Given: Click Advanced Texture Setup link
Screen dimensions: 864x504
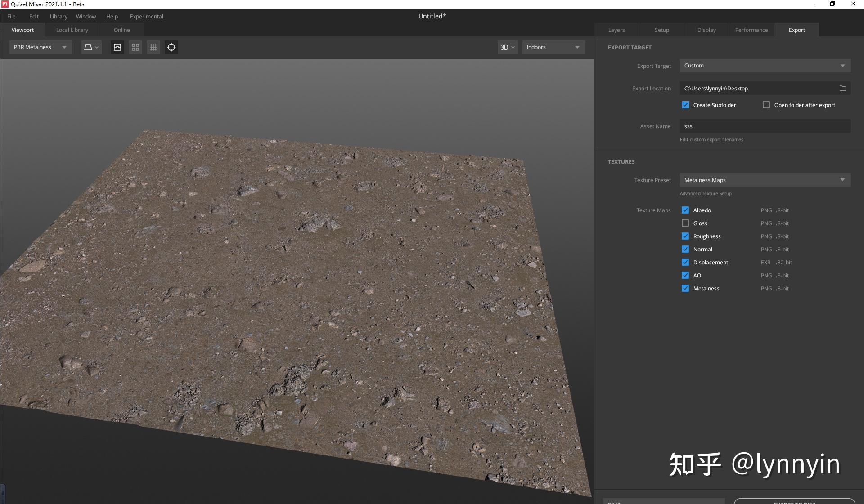Looking at the screenshot, I should (705, 193).
